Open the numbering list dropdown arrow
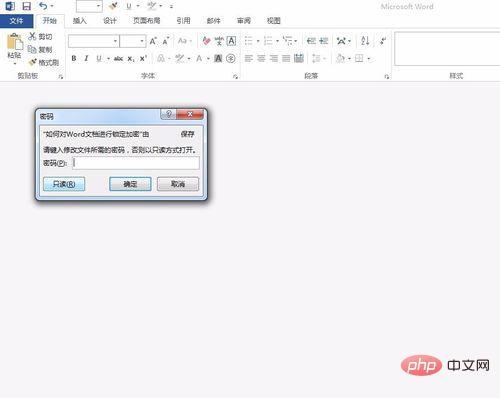This screenshot has height=398, width=500. coord(277,41)
